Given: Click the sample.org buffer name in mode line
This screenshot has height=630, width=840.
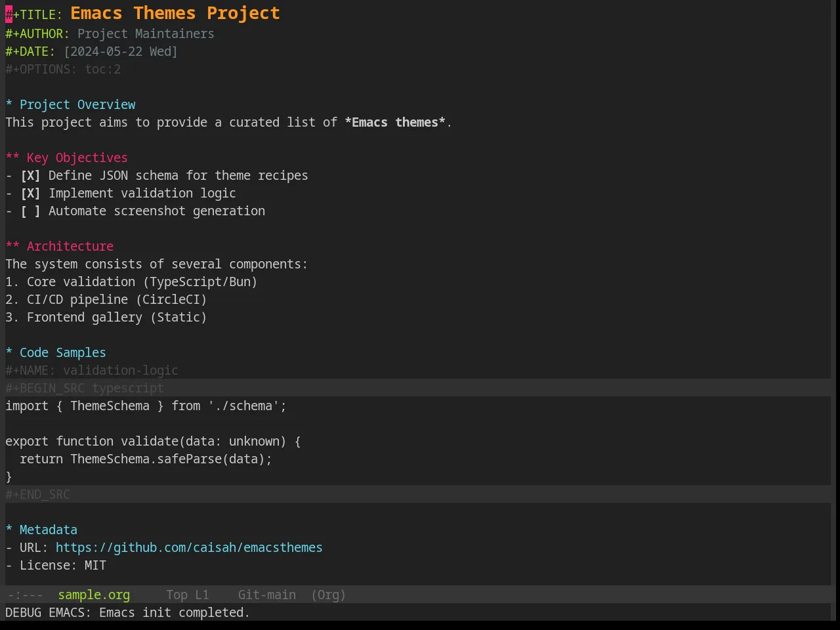Looking at the screenshot, I should 94,595.
